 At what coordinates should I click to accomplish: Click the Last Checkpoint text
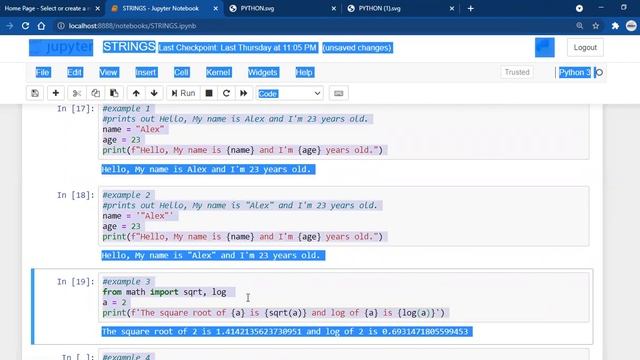click(238, 48)
